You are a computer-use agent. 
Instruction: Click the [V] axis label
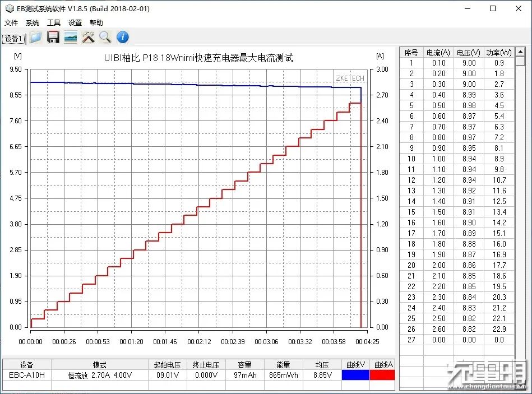[17, 56]
